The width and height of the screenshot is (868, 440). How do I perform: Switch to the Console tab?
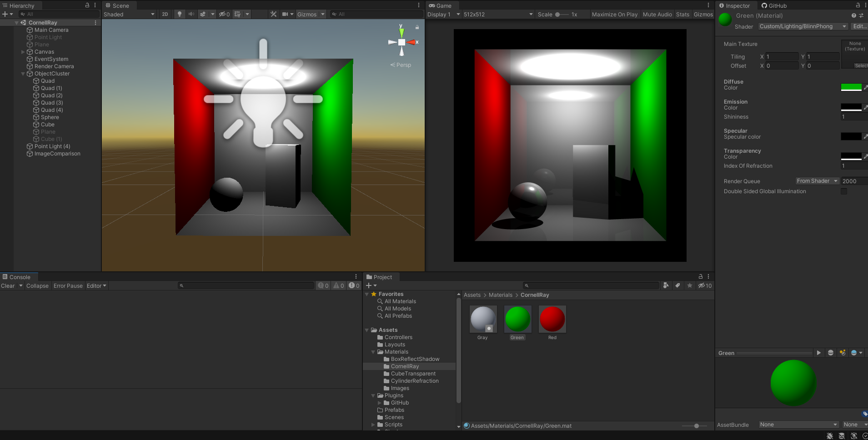(19, 277)
